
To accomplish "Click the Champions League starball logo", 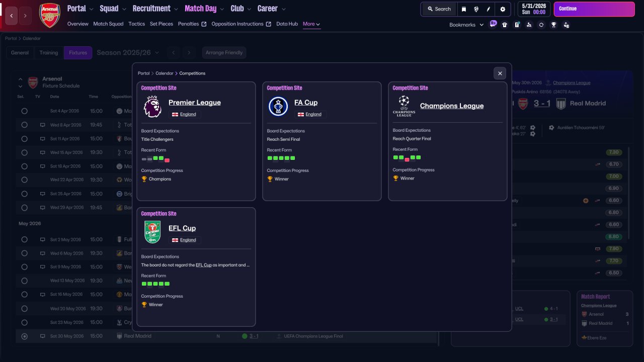I will coord(404,106).
